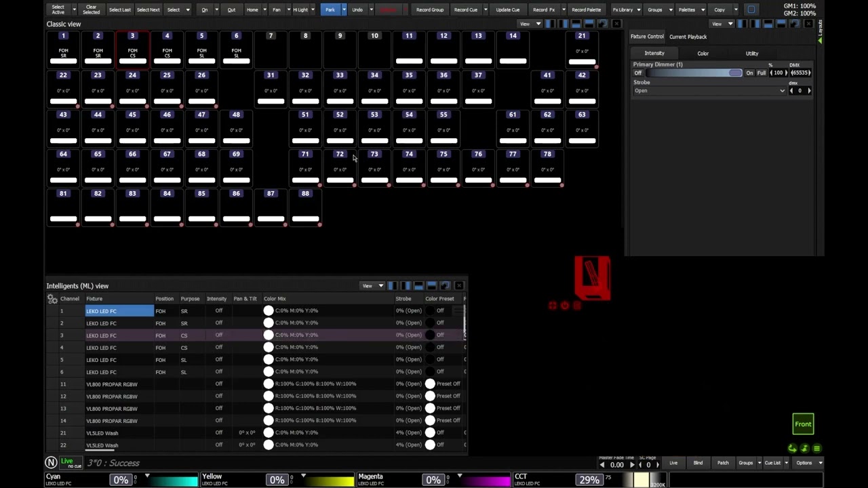Toggle the Park button
The image size is (868, 488).
330,9
